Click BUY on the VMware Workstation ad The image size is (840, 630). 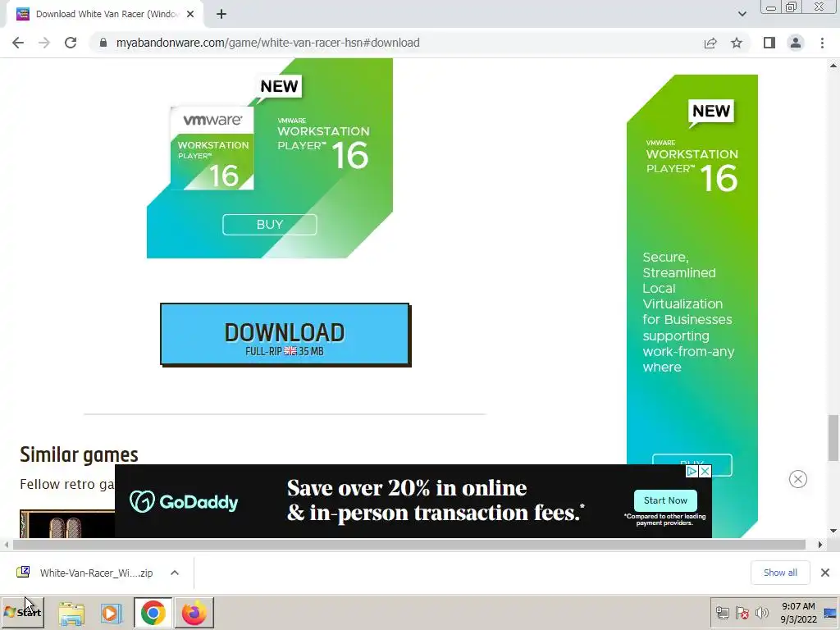point(269,225)
